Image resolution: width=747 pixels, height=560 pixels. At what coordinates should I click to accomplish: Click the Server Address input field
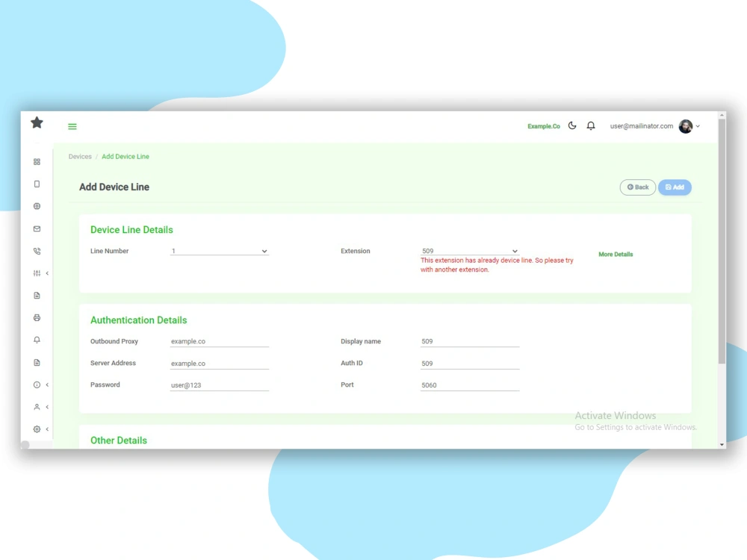(220, 364)
